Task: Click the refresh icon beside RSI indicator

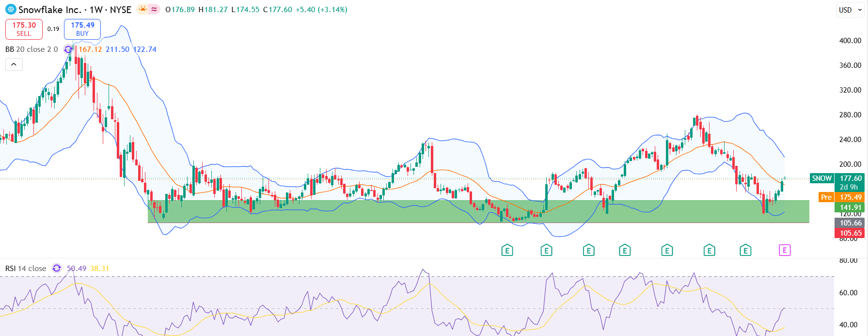Action: click(x=57, y=268)
